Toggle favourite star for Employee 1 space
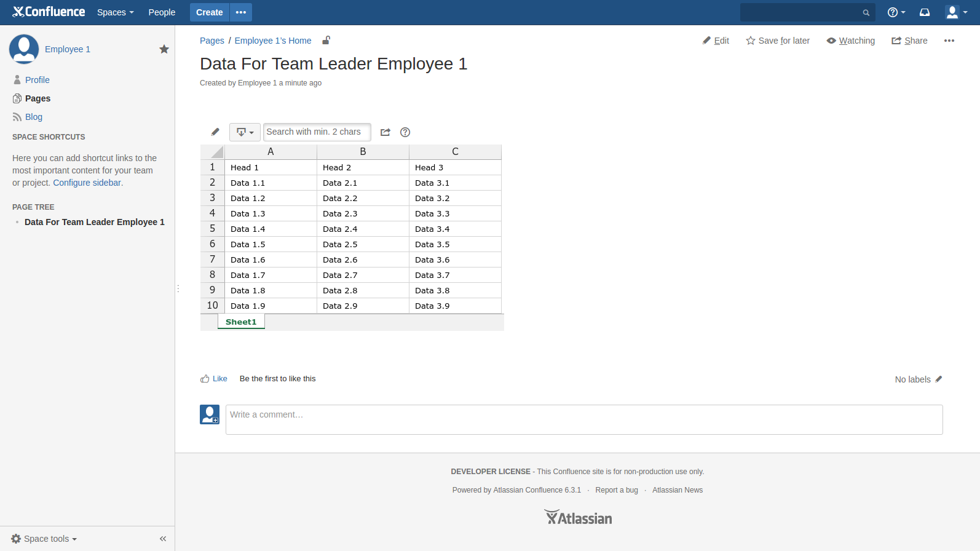Screen dimensions: 980x551 164,49
